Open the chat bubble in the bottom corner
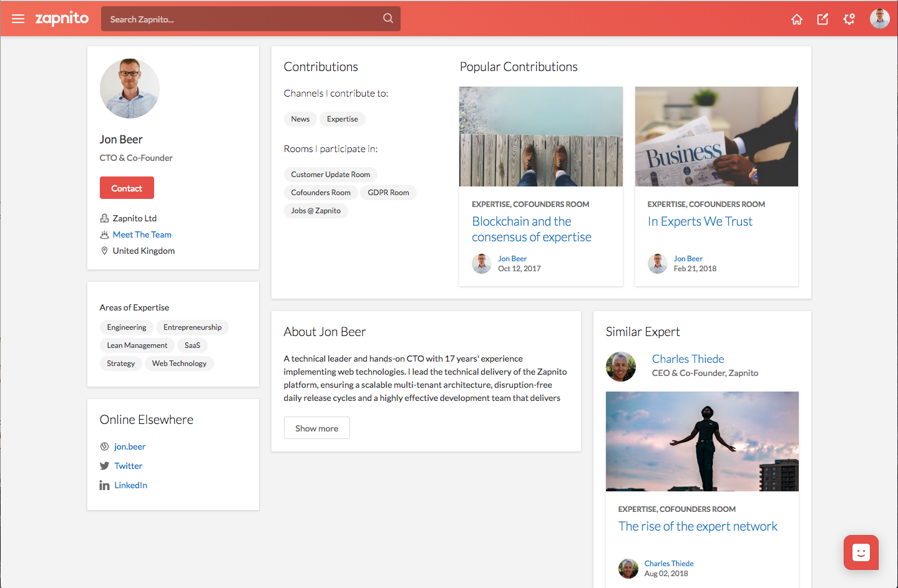 pos(861,552)
